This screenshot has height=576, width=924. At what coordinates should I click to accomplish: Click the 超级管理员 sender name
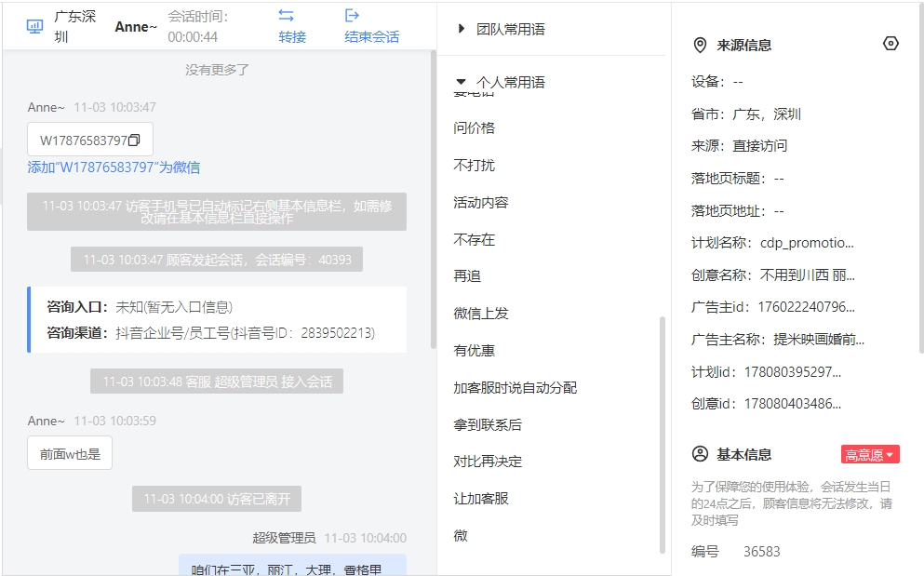tap(284, 538)
